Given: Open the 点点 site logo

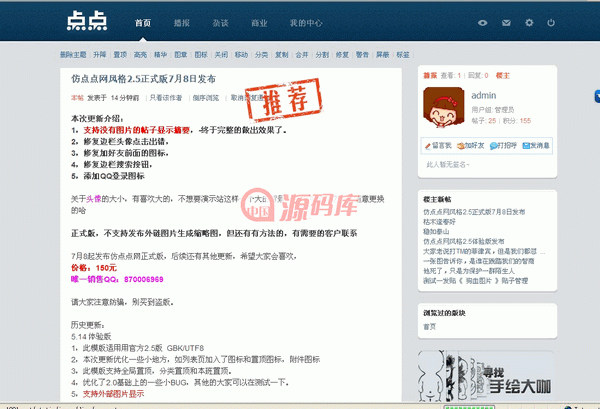Looking at the screenshot, I should pyautogui.click(x=87, y=21).
